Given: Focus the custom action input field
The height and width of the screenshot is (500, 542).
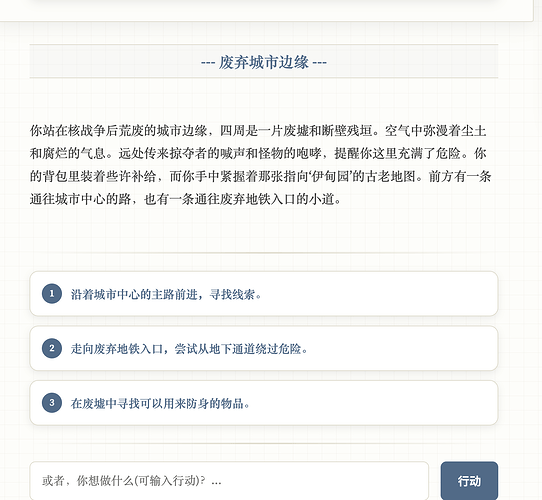Looking at the screenshot, I should click(x=229, y=481).
